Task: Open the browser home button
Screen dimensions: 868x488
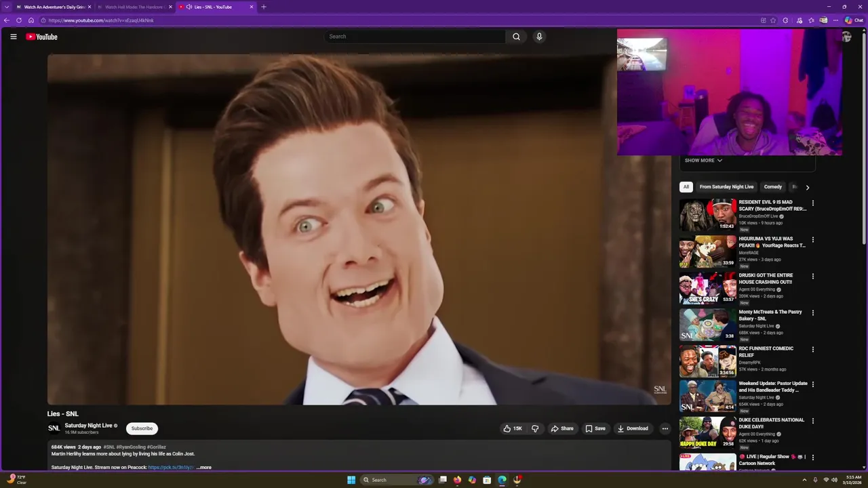Action: point(31,20)
